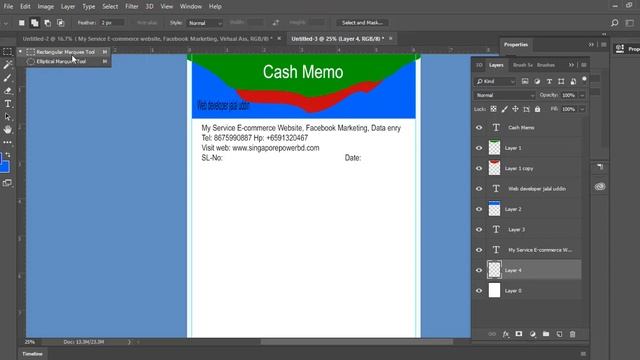This screenshot has width=640, height=360.
Task: Filter layers by type layers
Action: click(549, 81)
